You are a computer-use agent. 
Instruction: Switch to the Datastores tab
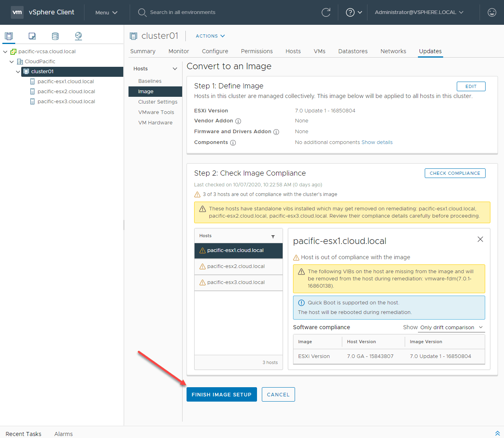click(353, 51)
